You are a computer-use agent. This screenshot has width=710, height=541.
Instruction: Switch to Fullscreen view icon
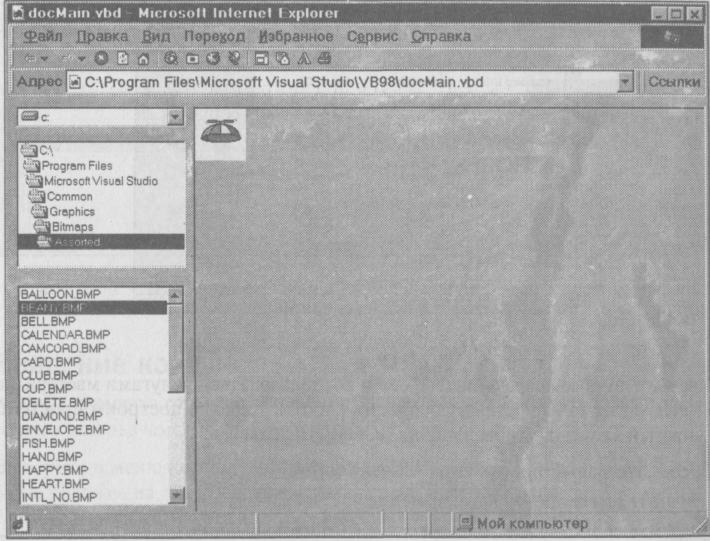262,58
